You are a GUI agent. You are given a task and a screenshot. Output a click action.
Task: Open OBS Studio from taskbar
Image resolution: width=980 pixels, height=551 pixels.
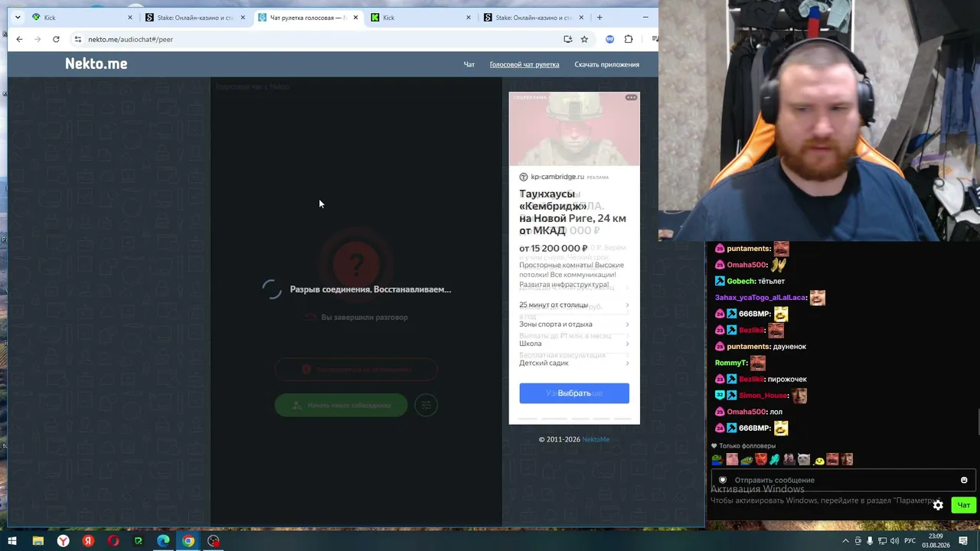coord(214,541)
